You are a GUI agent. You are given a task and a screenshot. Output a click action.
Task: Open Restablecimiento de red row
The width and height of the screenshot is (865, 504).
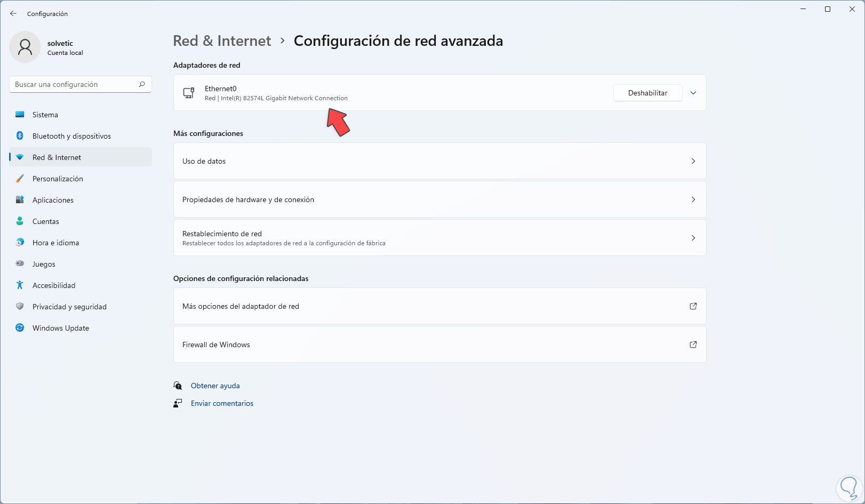[x=440, y=238]
